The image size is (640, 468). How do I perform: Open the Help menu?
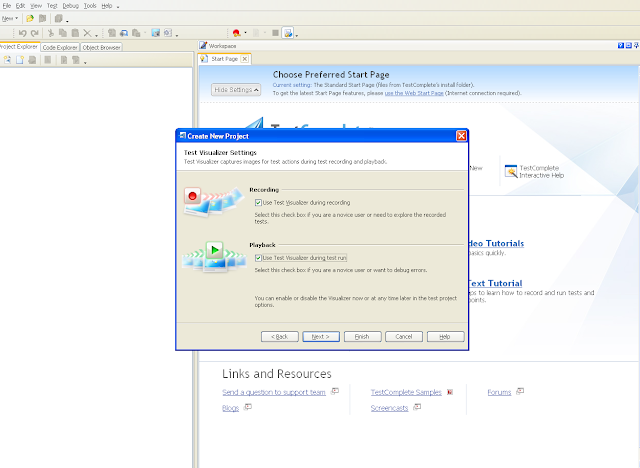click(x=107, y=6)
